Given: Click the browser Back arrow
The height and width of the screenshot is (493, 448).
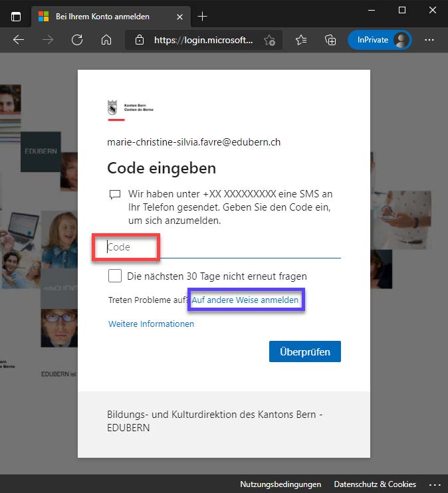Looking at the screenshot, I should [x=19, y=40].
